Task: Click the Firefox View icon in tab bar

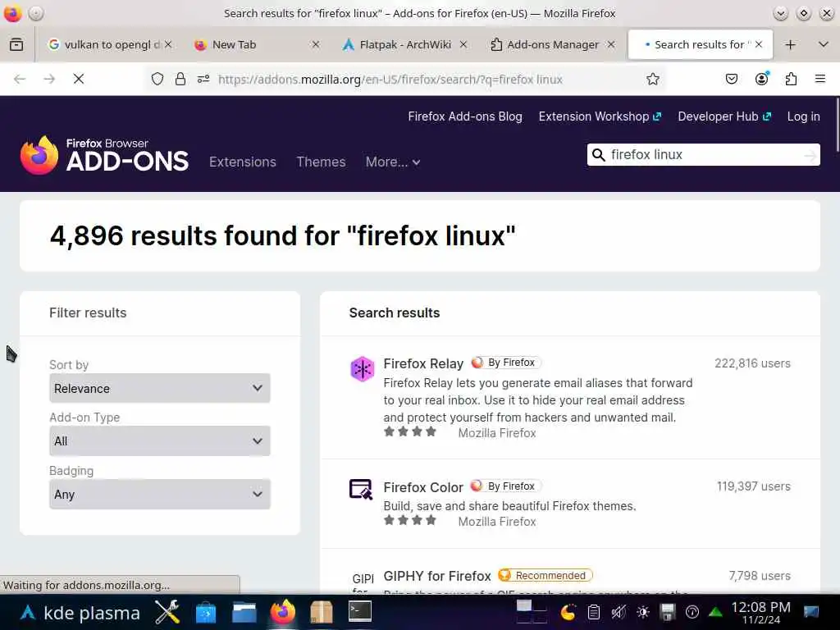Action: click(x=16, y=44)
